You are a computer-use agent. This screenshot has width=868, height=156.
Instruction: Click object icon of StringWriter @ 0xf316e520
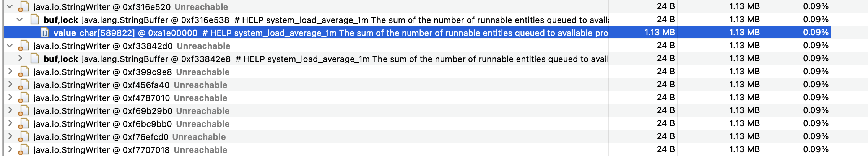(24, 6)
